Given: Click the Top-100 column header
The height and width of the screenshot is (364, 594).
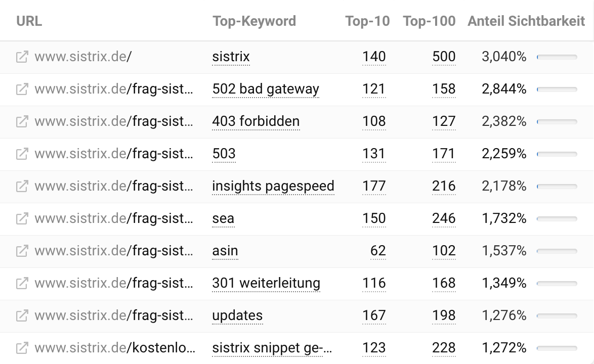Looking at the screenshot, I should 429,21.
